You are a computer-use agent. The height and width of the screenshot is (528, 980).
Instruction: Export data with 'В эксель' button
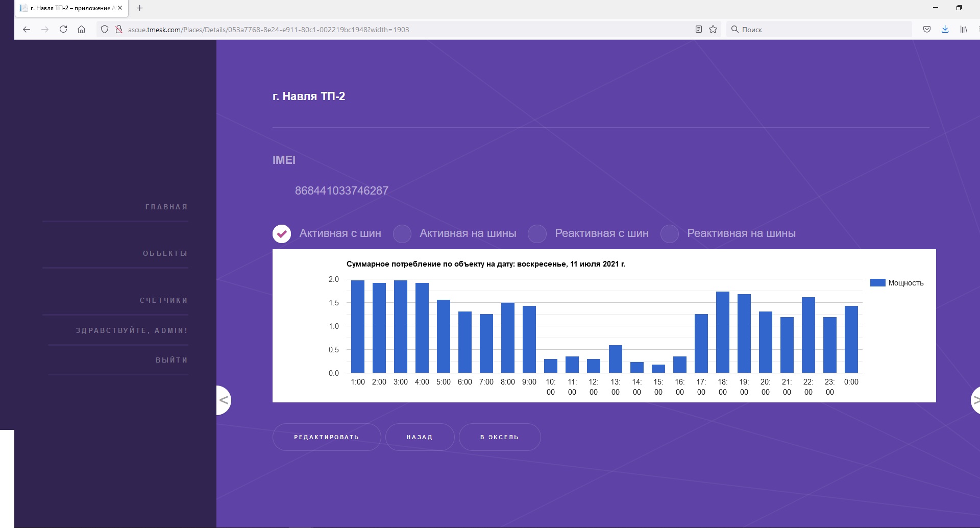pos(499,437)
